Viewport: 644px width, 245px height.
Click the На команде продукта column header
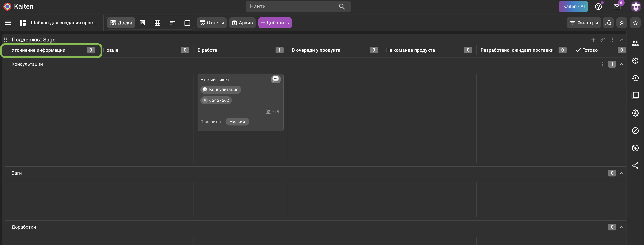tap(410, 50)
